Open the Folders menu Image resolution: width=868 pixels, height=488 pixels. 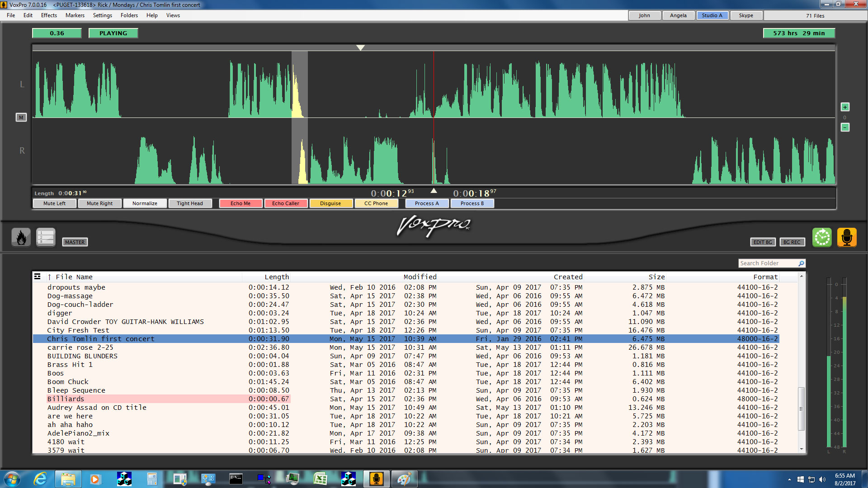129,15
